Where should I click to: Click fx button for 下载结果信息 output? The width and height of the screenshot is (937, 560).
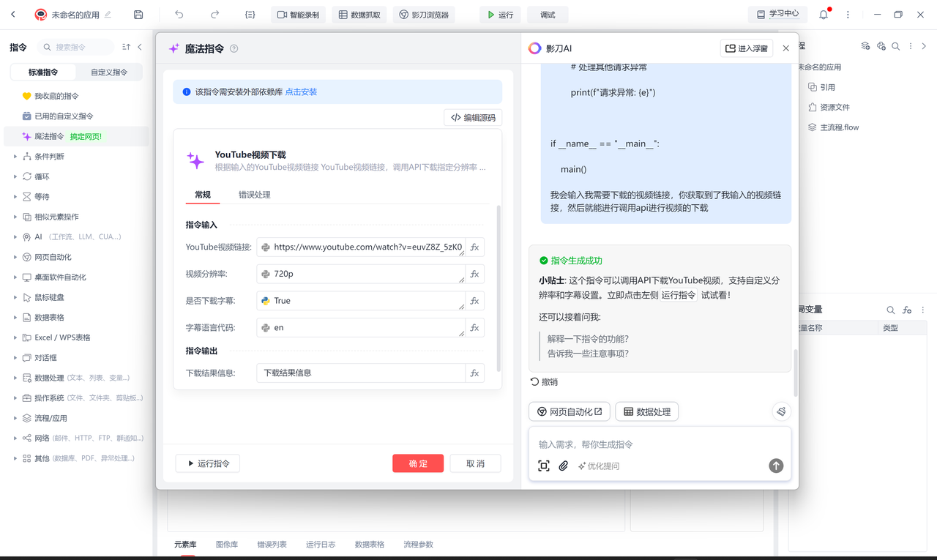click(474, 373)
